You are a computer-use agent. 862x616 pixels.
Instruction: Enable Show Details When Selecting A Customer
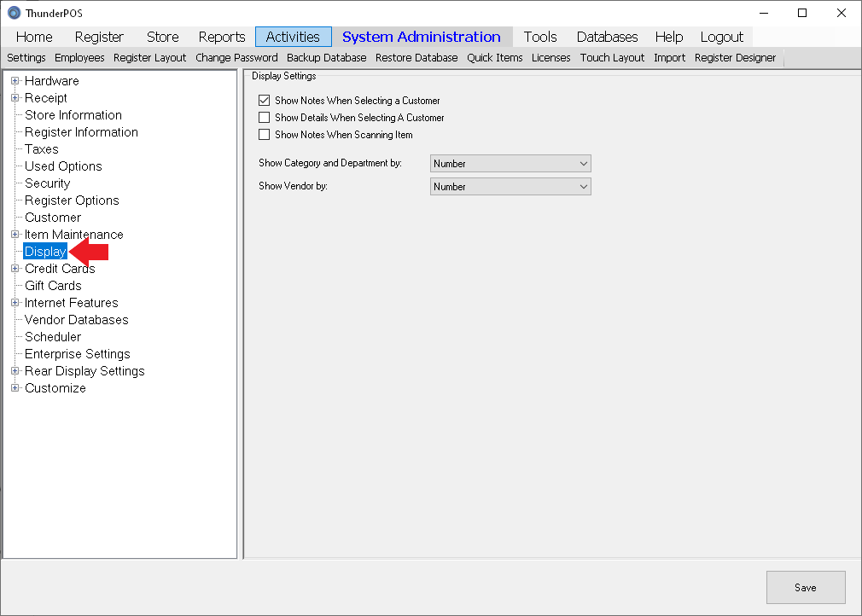tap(265, 118)
